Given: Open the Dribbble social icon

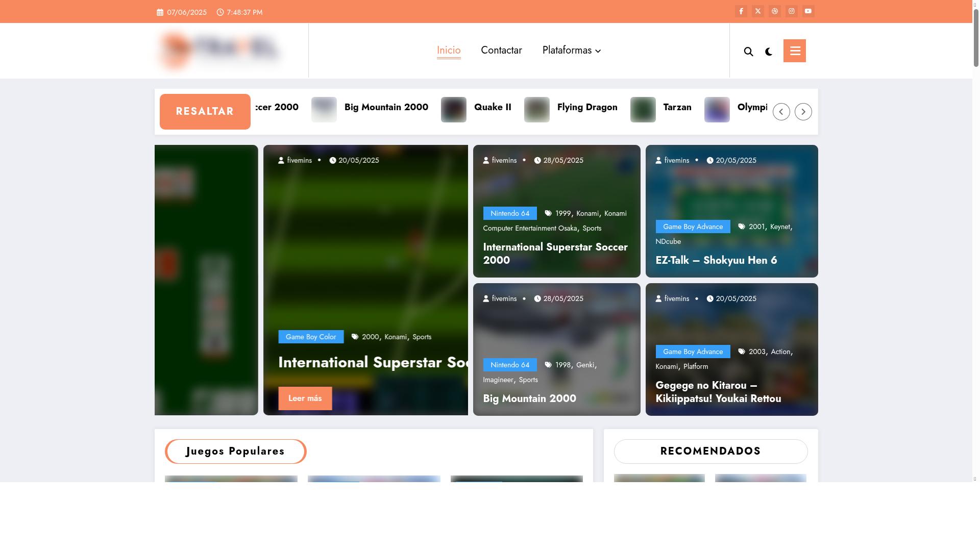Looking at the screenshot, I should [x=775, y=11].
